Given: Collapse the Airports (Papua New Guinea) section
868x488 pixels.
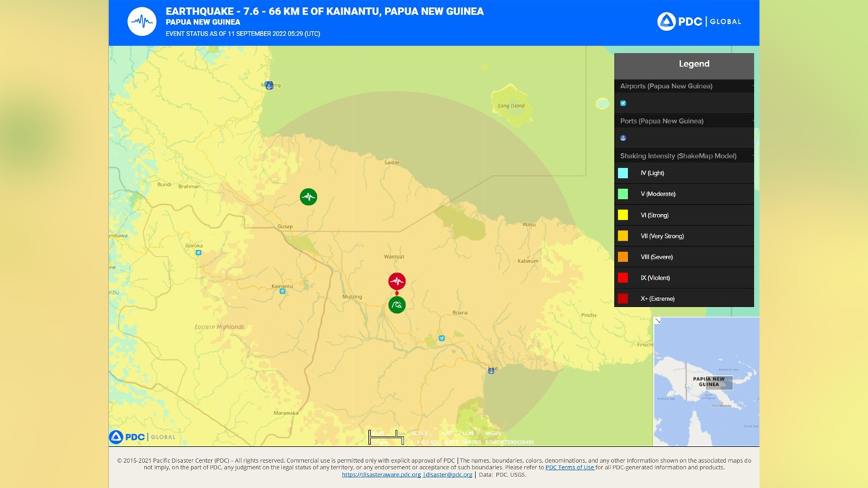Looking at the screenshot, I should (x=684, y=86).
